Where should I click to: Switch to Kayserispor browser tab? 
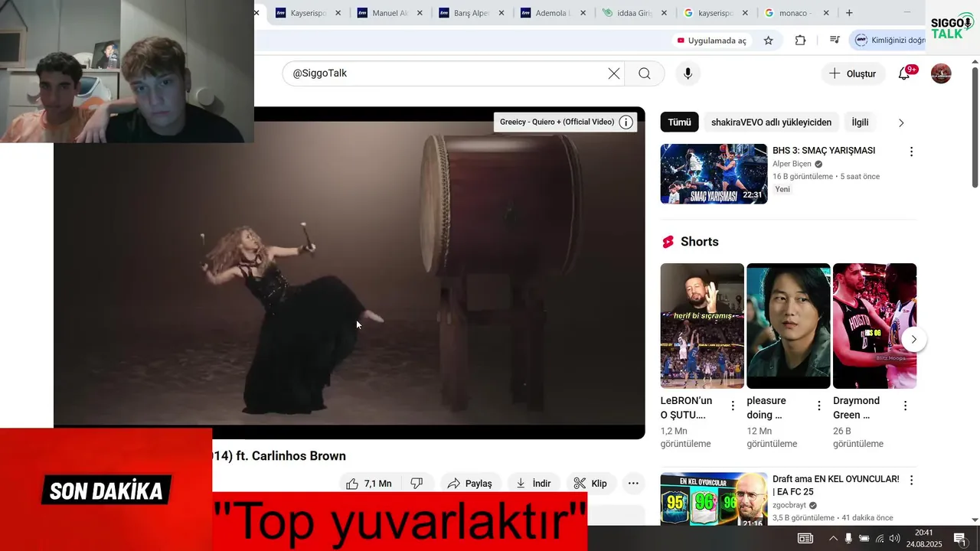(x=308, y=13)
